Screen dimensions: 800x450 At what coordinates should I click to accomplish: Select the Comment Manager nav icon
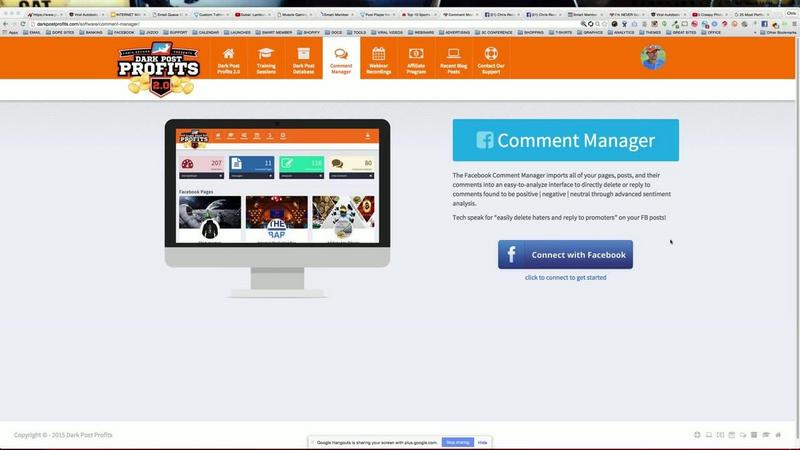pos(341,54)
